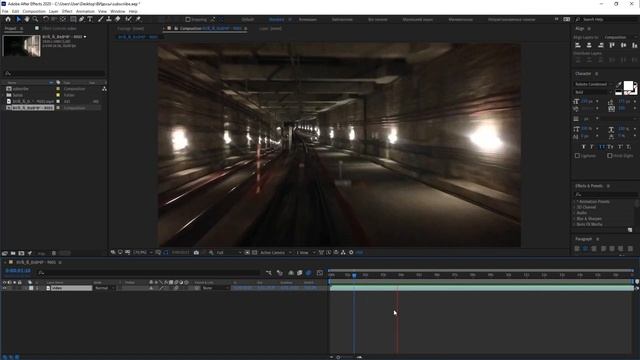Open the Full resolution dropdown
The width and height of the screenshot is (640, 360).
[229, 253]
